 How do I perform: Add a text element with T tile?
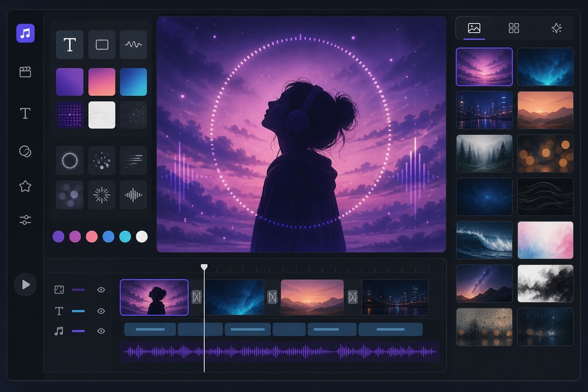69,45
